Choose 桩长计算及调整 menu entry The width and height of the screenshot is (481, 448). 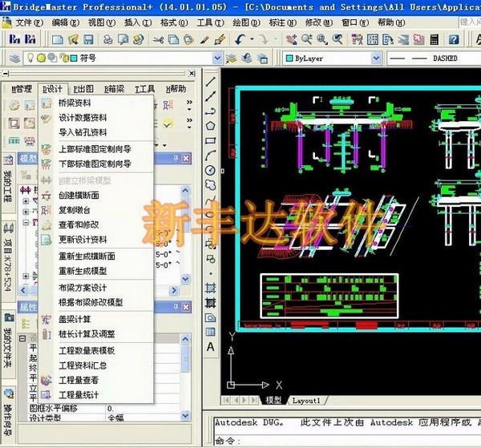[87, 334]
